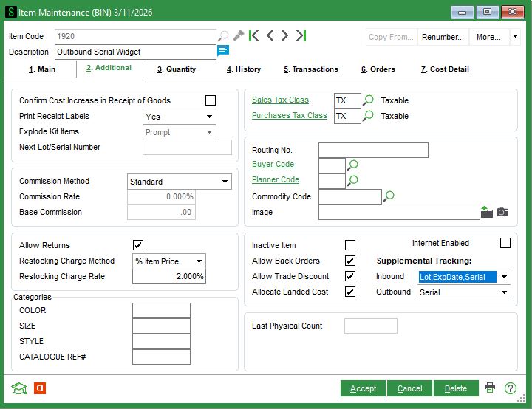
Task: Click the printer icon at bottom right
Action: [x=490, y=388]
